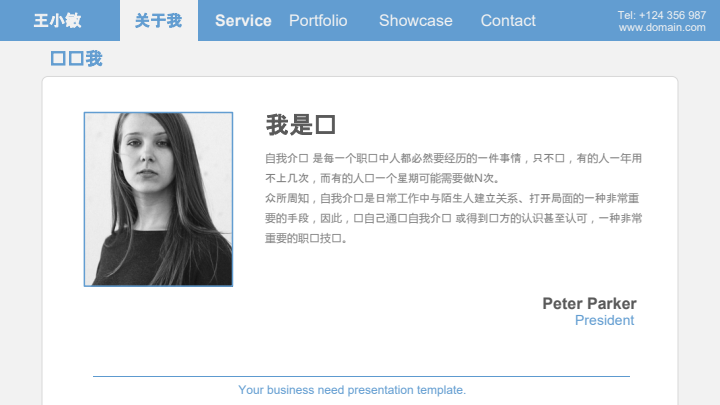Click the President title text
The height and width of the screenshot is (405, 720).
tap(604, 321)
